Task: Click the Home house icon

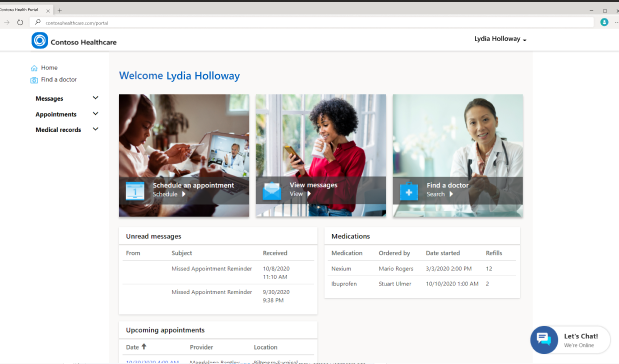Action: point(34,68)
